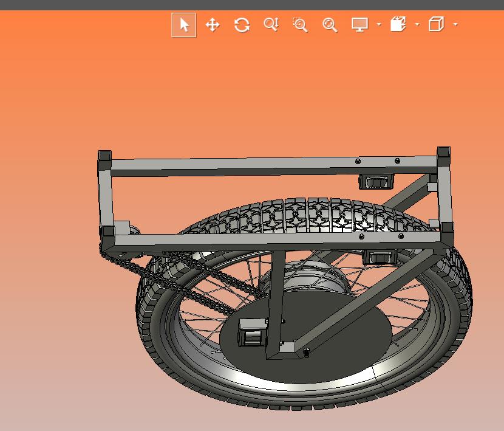The width and height of the screenshot is (504, 431).
Task: Open the display mode dropdown arrow
Action: click(x=379, y=24)
